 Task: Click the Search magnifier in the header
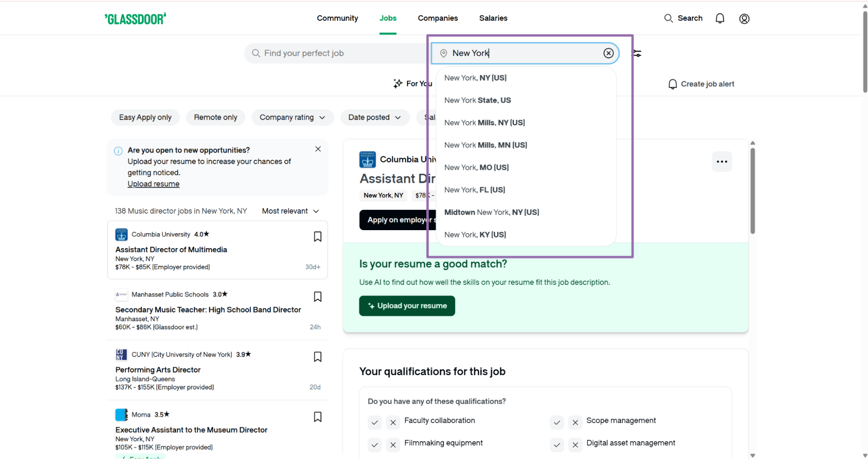[669, 18]
